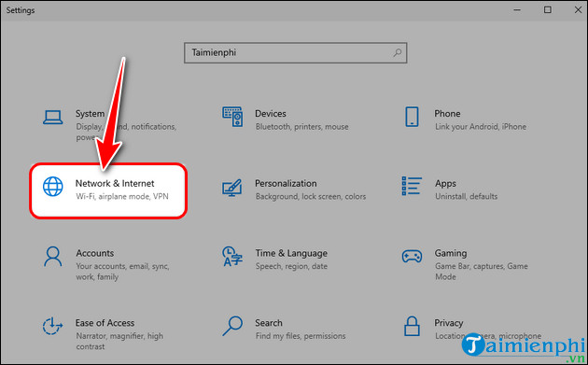Click 'Link your Android, iPhone' description
The image size is (588, 365).
tap(481, 127)
